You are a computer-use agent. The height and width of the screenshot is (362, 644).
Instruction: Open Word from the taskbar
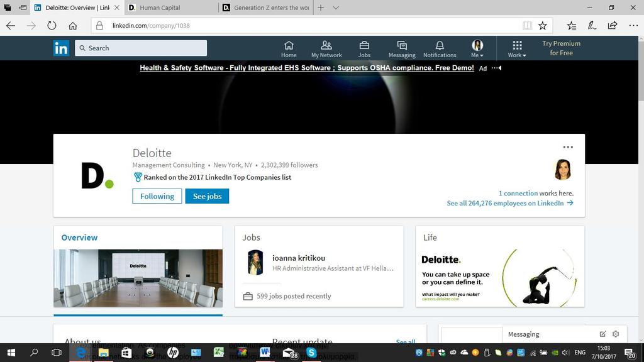click(x=265, y=353)
